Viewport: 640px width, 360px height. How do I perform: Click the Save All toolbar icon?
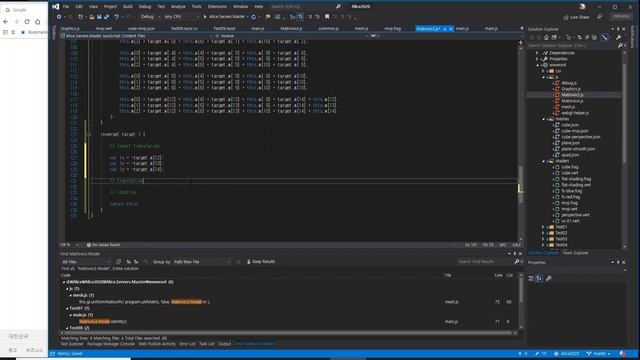coord(107,17)
